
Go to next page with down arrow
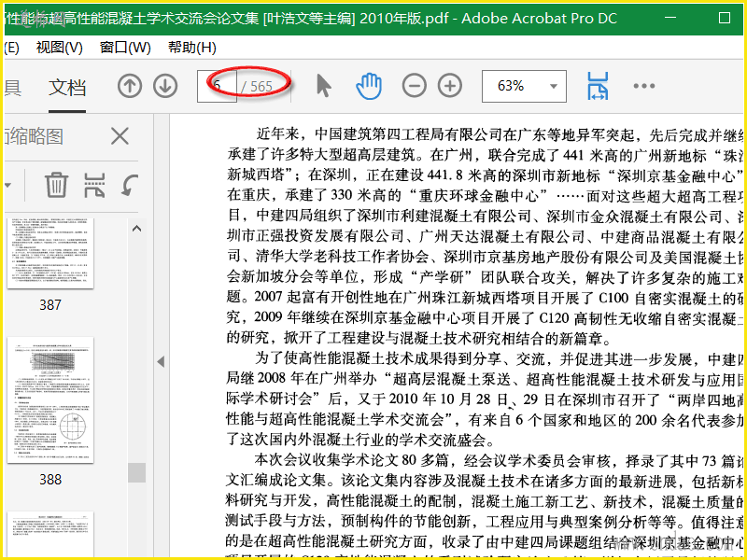[x=165, y=86]
